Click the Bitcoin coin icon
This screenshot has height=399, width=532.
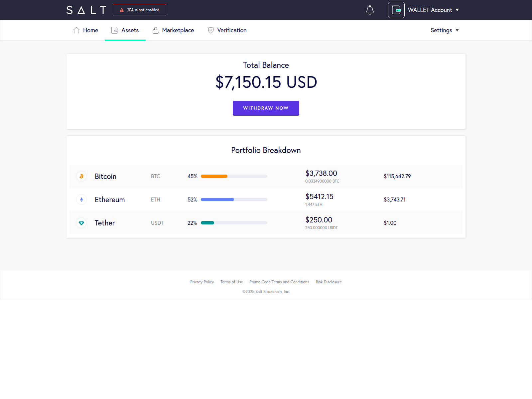pyautogui.click(x=81, y=176)
